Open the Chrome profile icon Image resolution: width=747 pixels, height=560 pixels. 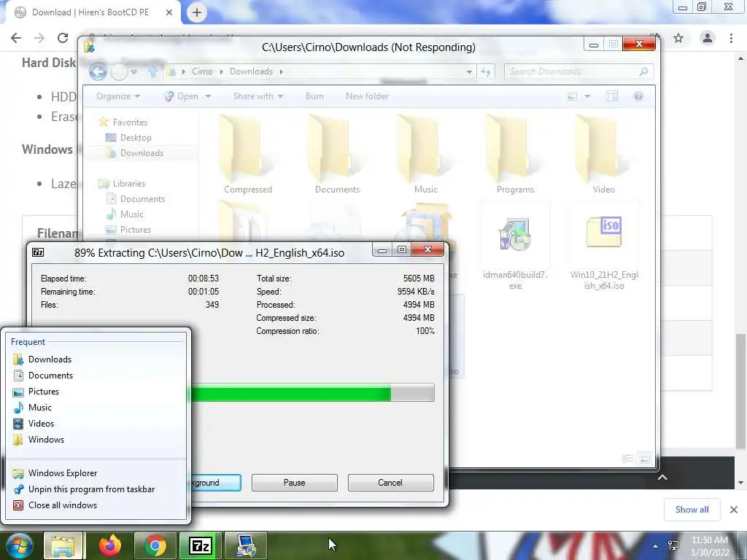point(707,38)
